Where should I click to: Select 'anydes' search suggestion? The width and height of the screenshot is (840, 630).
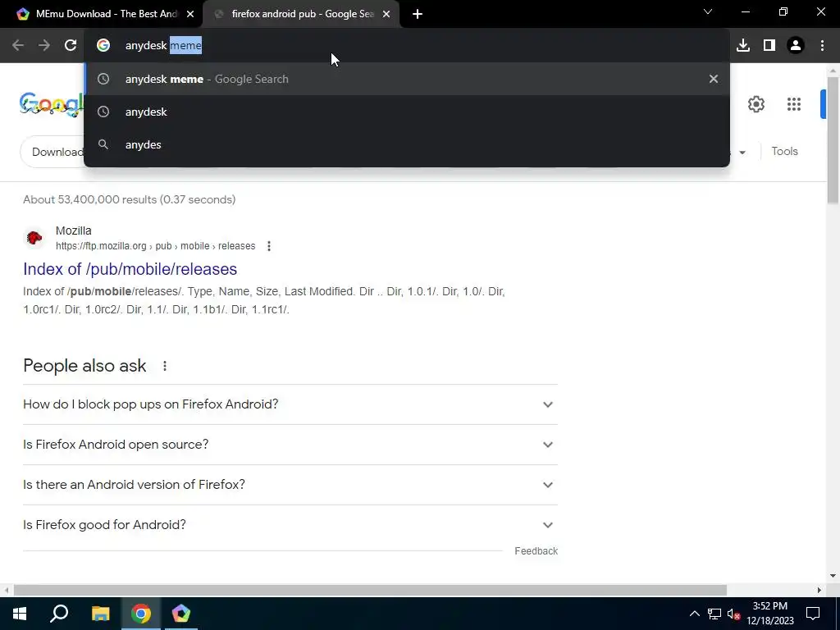pos(407,144)
